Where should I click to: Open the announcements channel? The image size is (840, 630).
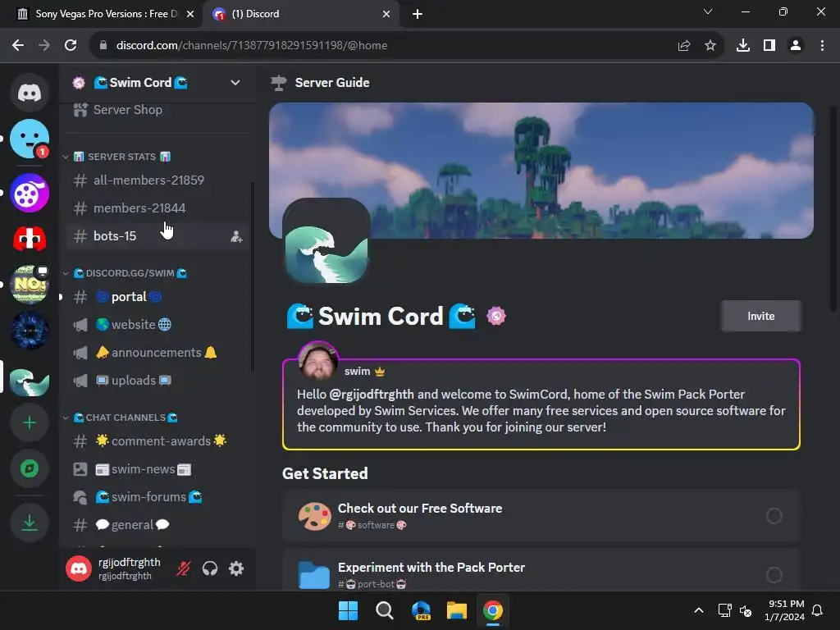[157, 353]
